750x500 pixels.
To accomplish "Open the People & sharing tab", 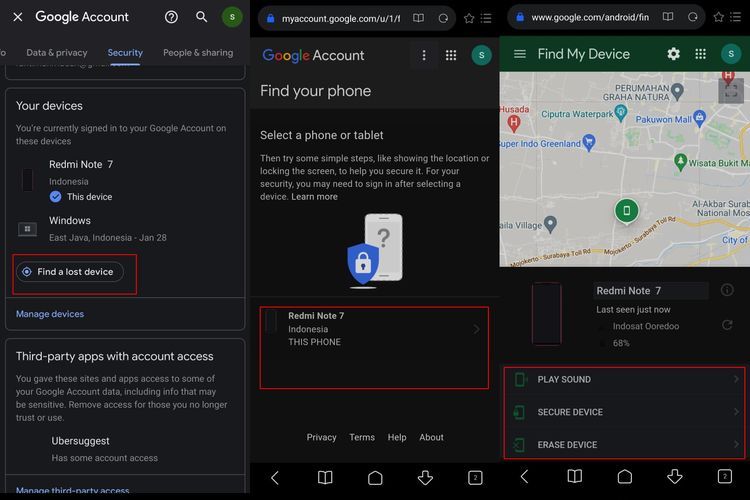I will (x=198, y=53).
